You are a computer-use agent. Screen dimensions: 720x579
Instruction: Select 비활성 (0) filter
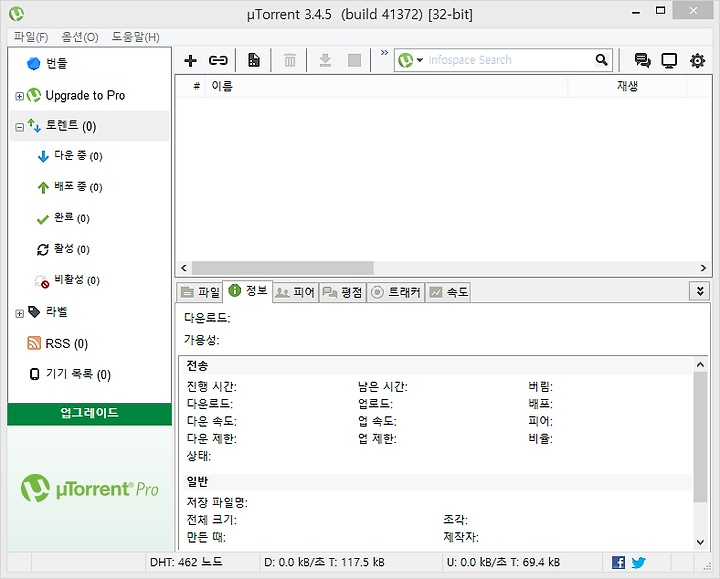[x=77, y=280]
